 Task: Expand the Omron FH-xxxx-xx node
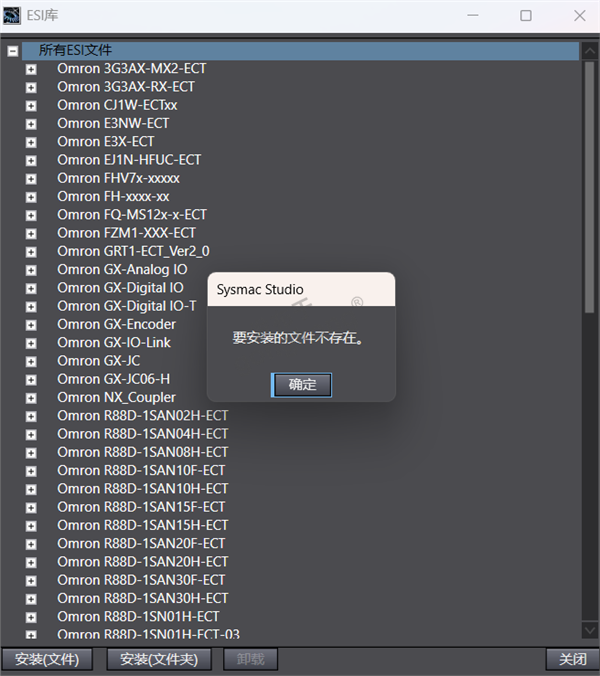click(31, 197)
